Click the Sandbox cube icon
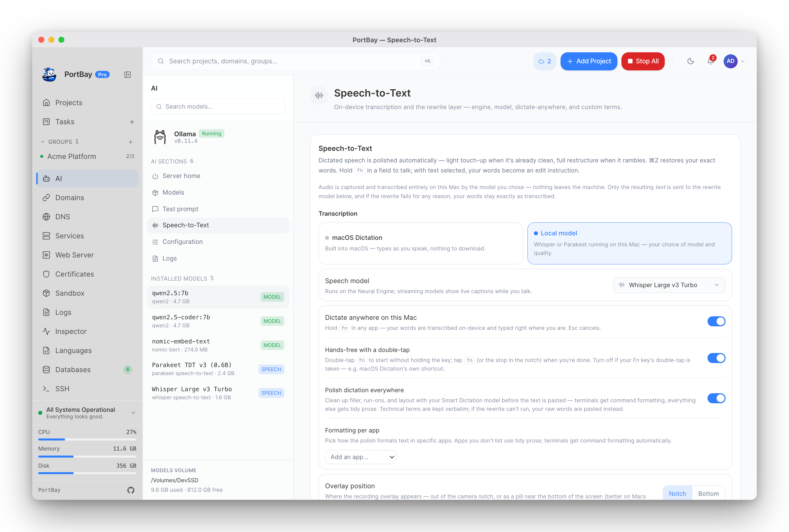The height and width of the screenshot is (532, 789). [47, 293]
